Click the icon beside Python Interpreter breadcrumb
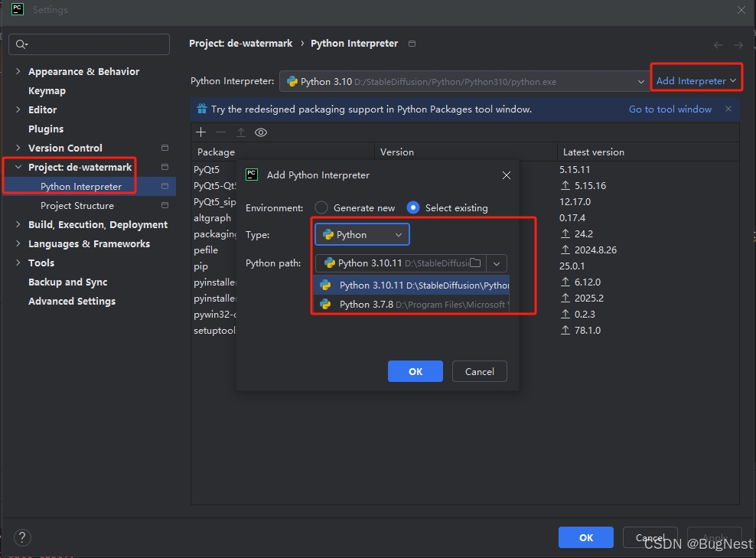 [x=412, y=44]
